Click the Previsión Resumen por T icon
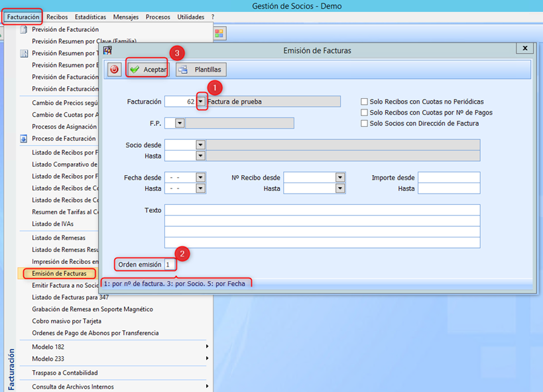 tap(24, 53)
